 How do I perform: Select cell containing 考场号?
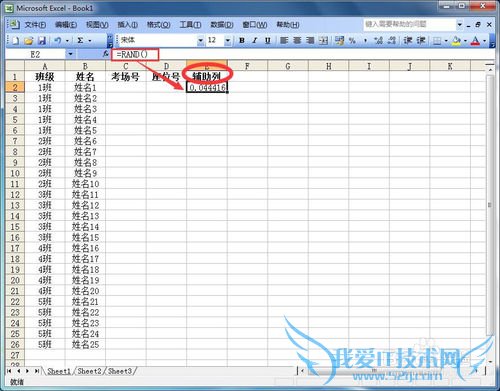tap(126, 77)
